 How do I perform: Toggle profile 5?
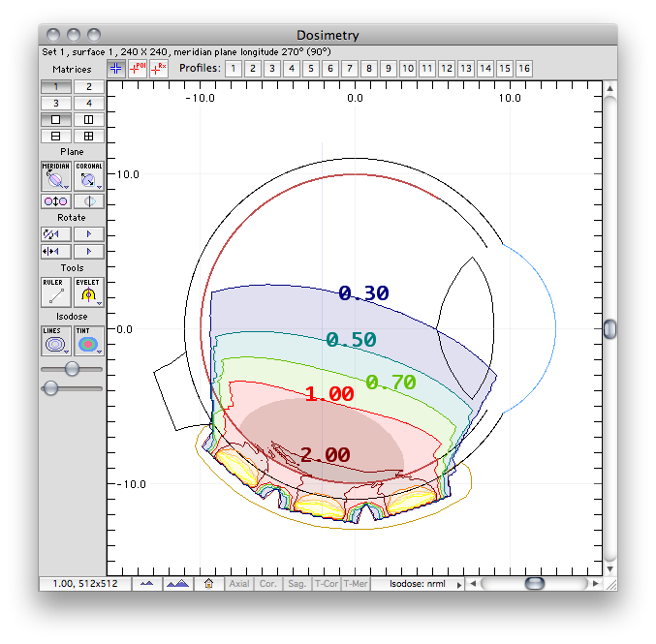click(311, 69)
